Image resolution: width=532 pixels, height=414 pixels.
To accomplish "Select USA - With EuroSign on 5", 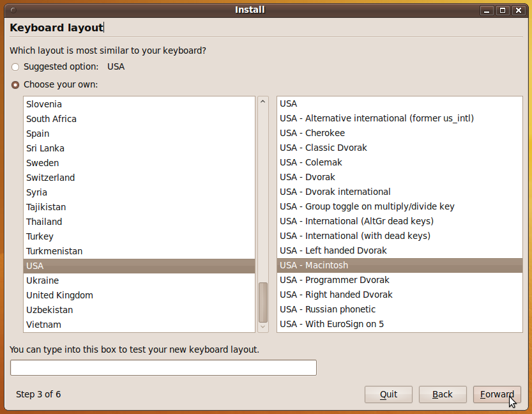I will (x=331, y=324).
